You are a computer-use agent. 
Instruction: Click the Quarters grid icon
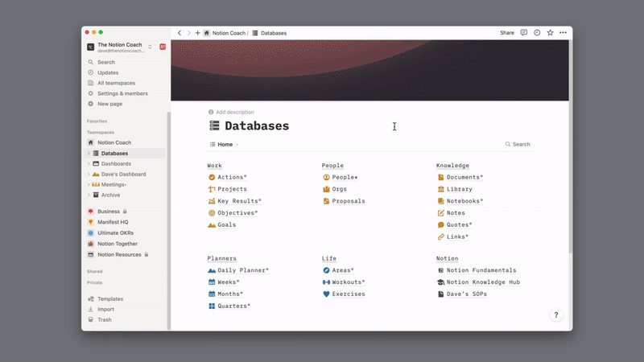[212, 306]
